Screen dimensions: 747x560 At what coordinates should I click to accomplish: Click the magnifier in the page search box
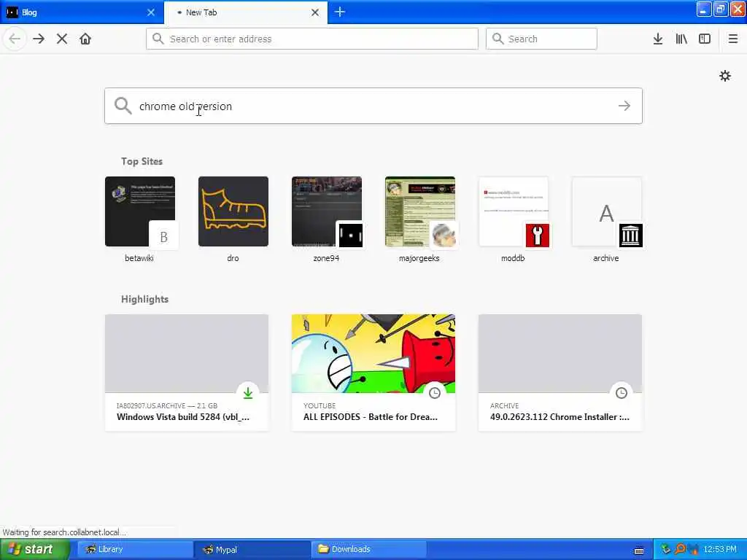(x=123, y=106)
